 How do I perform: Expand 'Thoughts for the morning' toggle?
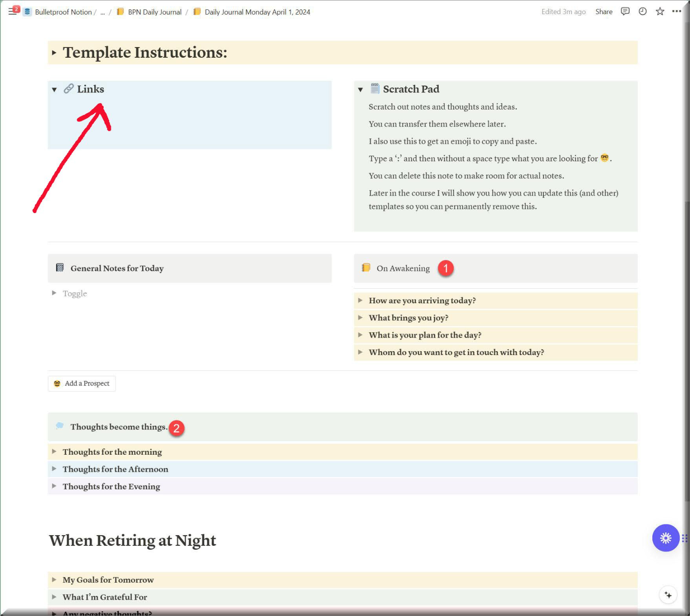click(54, 451)
